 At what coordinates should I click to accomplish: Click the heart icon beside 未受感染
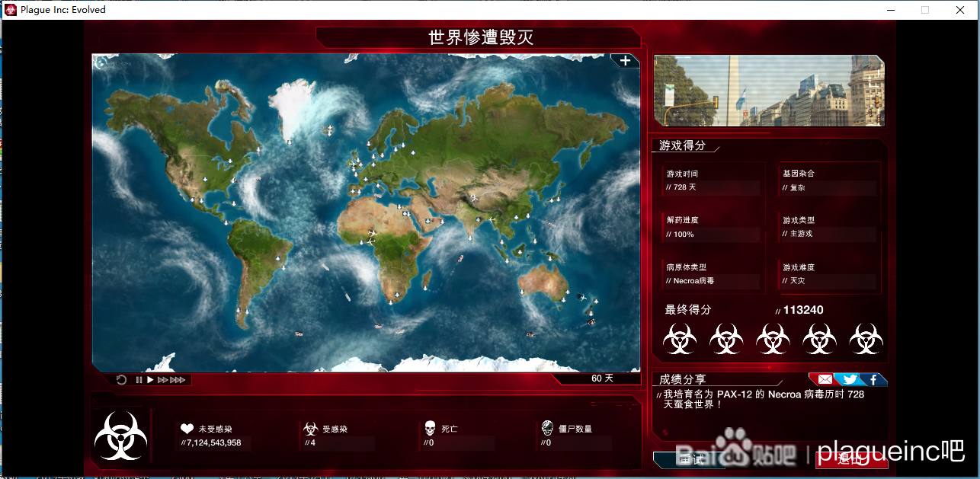click(x=187, y=429)
